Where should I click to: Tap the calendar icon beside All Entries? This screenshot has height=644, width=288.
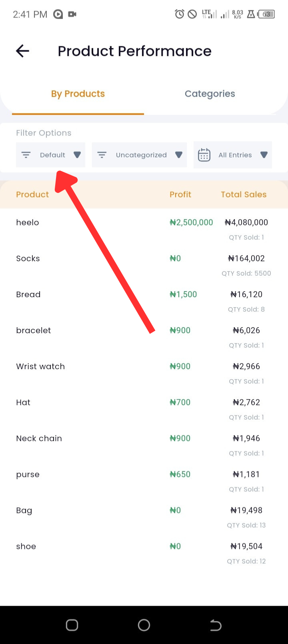(204, 155)
